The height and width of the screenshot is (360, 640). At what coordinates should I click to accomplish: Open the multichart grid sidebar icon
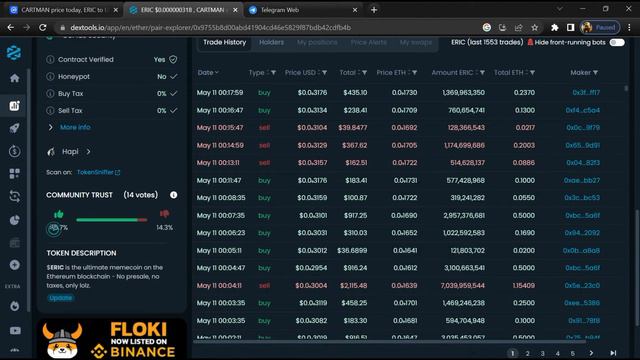pos(14,174)
